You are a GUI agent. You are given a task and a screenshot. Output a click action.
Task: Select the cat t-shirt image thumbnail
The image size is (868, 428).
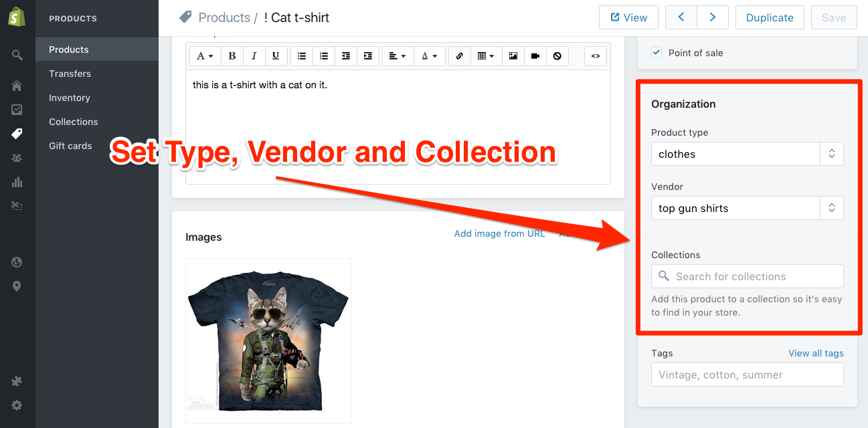(x=268, y=340)
